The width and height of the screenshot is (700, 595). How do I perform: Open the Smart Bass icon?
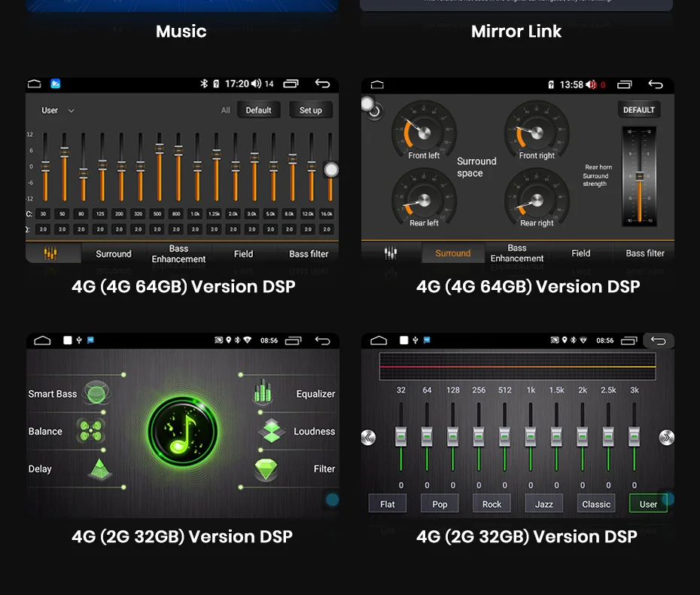tap(96, 392)
